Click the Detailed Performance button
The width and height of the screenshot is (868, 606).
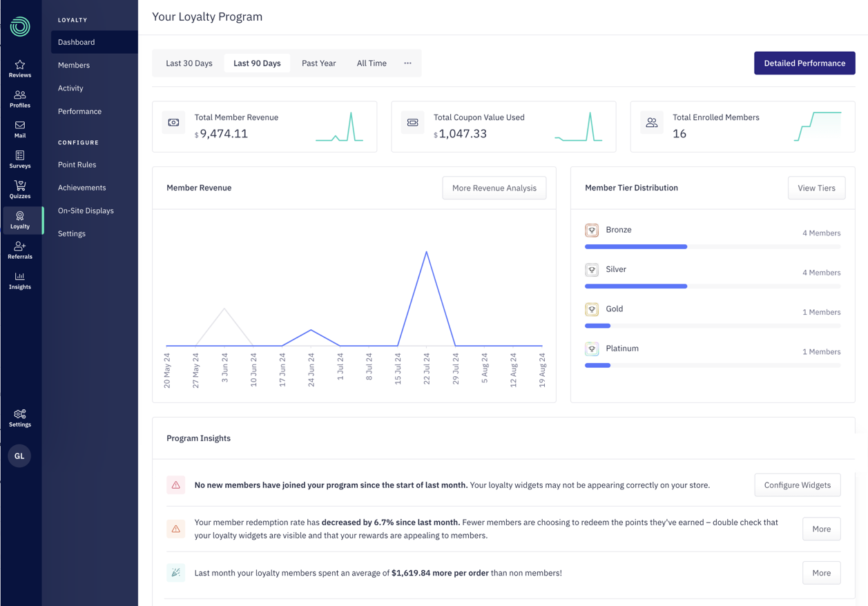(804, 63)
